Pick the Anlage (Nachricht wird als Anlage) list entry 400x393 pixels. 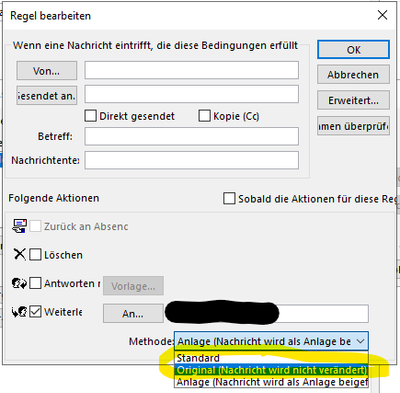tap(271, 382)
